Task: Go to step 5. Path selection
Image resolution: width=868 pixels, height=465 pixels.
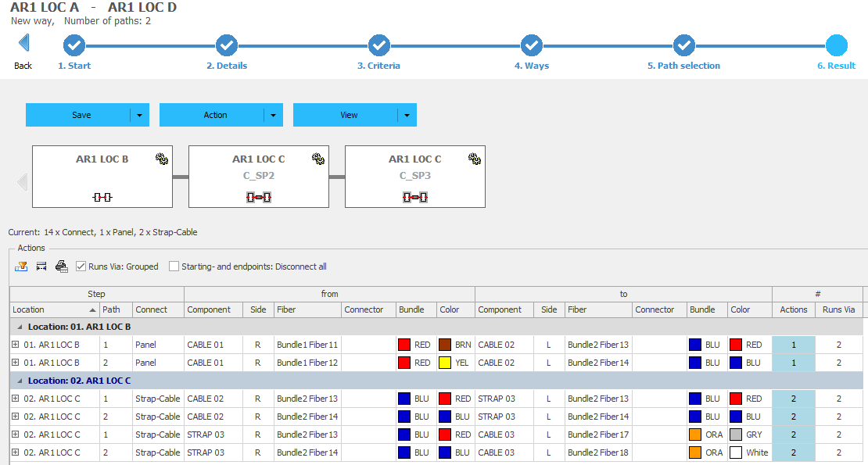Action: point(684,46)
